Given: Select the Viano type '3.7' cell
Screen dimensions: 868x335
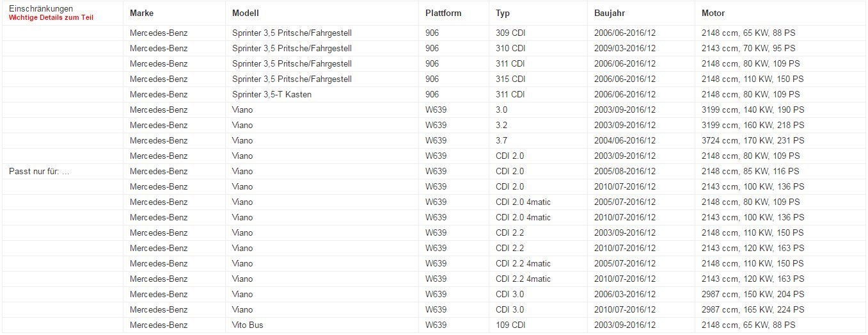Looking at the screenshot, I should click(501, 140).
